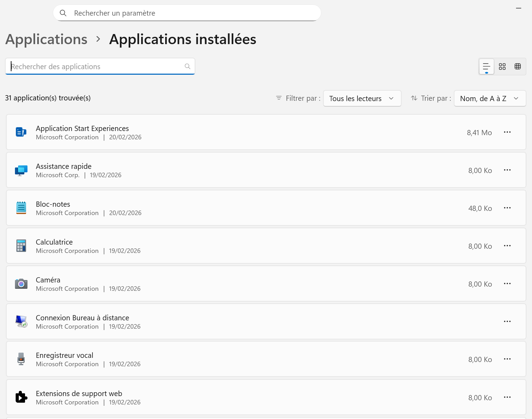This screenshot has height=419, width=532.
Task: Open the Nom, de A à Z sort dropdown
Action: pos(490,98)
